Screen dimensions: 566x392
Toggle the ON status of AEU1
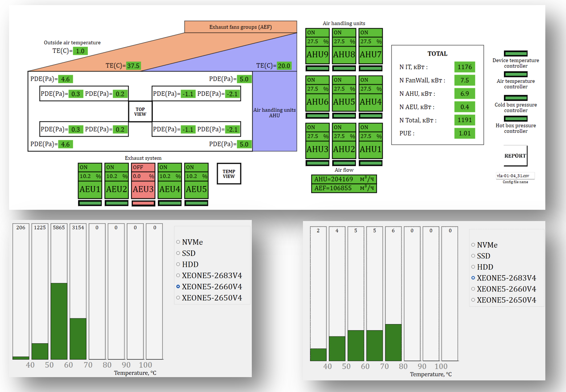coord(90,167)
